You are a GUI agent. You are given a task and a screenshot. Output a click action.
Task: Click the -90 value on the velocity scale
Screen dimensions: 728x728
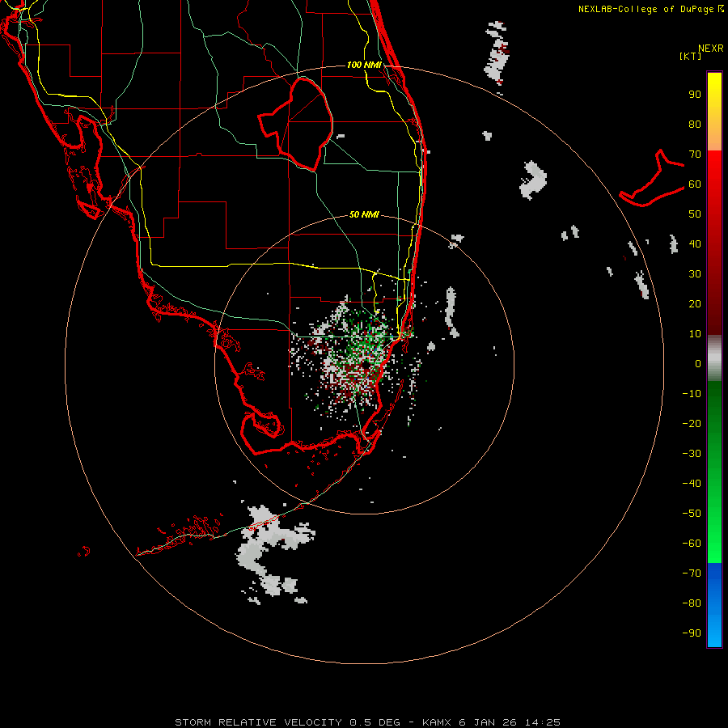coord(692,633)
